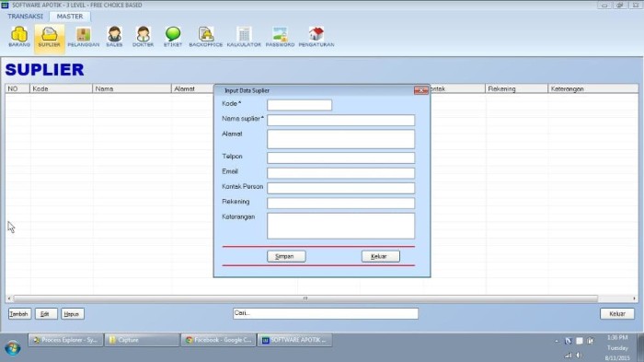
Task: Switch to the TRANSAKSI tab
Action: click(25, 17)
